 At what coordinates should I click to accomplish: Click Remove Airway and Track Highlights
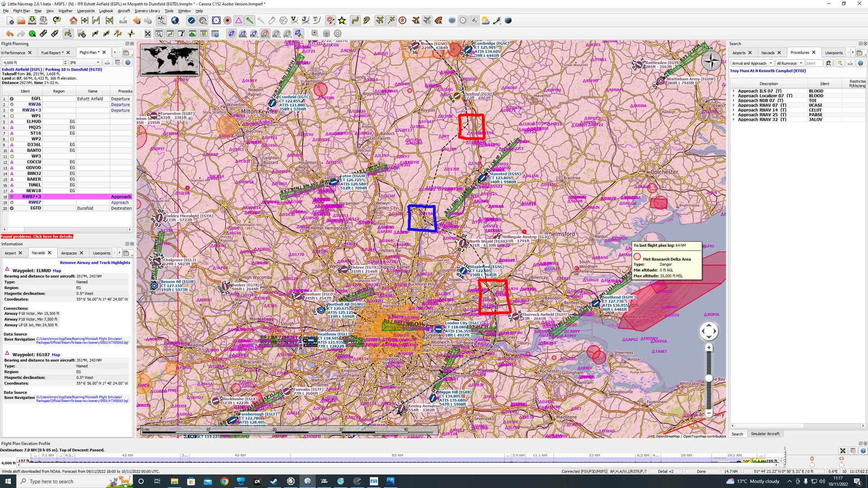point(95,263)
